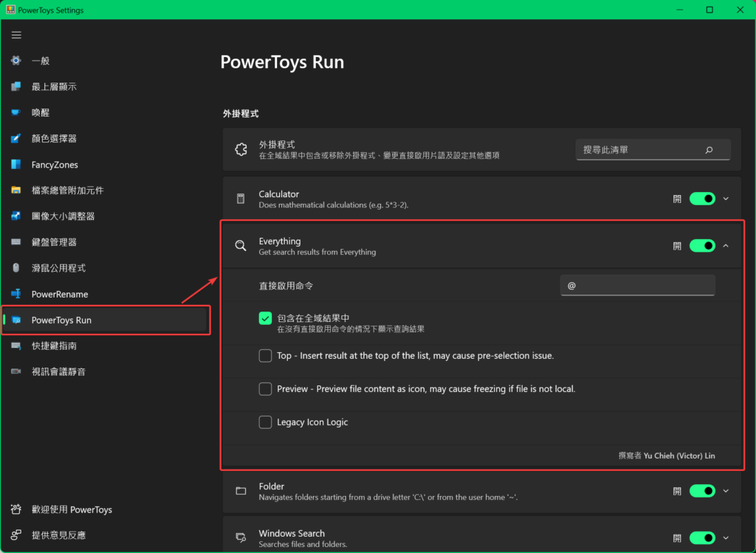
Task: Click the Everything plugin title text
Action: (280, 241)
